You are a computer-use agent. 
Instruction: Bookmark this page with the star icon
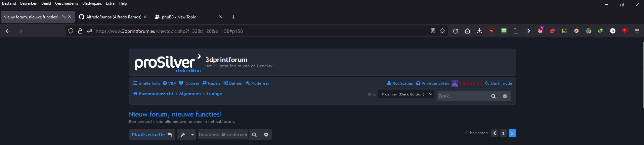442,31
